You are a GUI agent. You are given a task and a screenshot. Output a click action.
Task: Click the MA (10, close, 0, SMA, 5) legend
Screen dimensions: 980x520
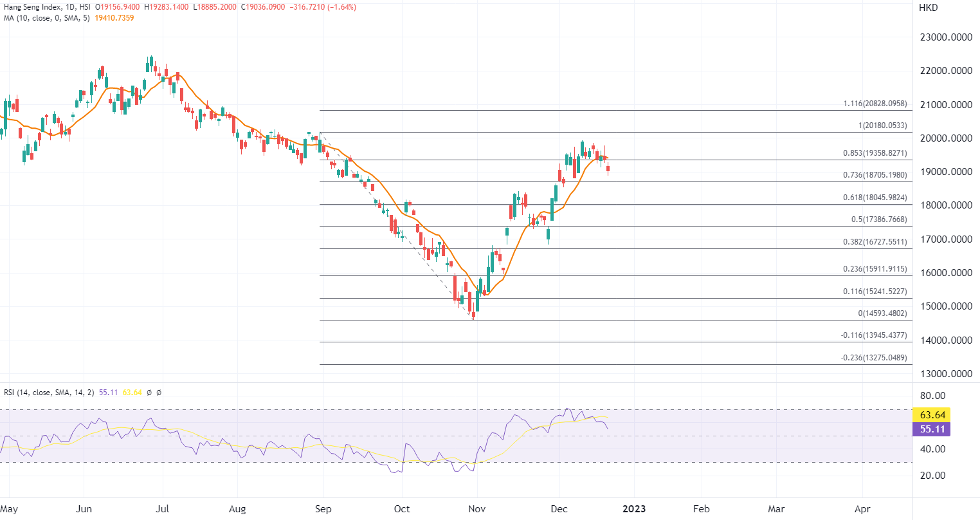point(47,18)
